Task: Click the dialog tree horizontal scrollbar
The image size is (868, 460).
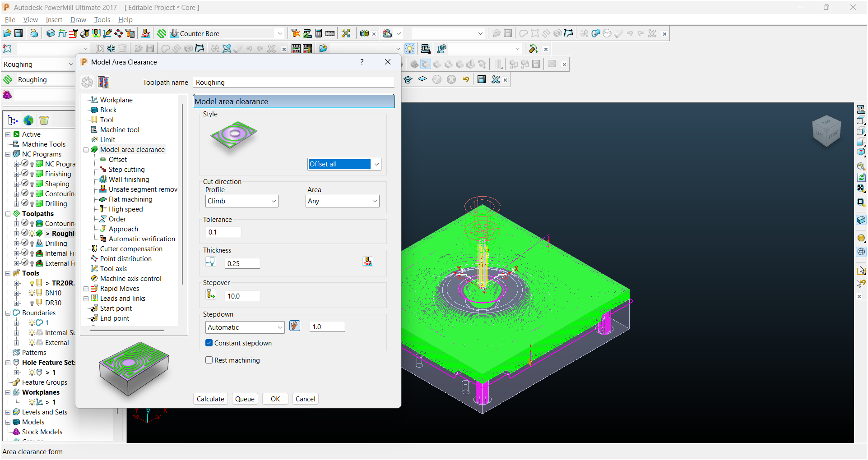Action: (127, 330)
